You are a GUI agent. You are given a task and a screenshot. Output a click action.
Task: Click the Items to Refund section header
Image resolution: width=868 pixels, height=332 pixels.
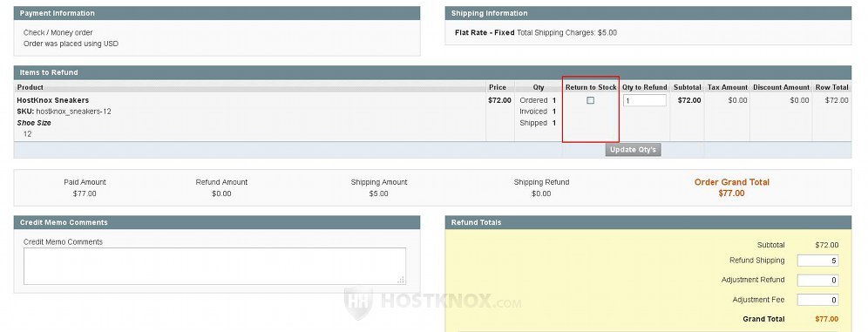tap(432, 72)
